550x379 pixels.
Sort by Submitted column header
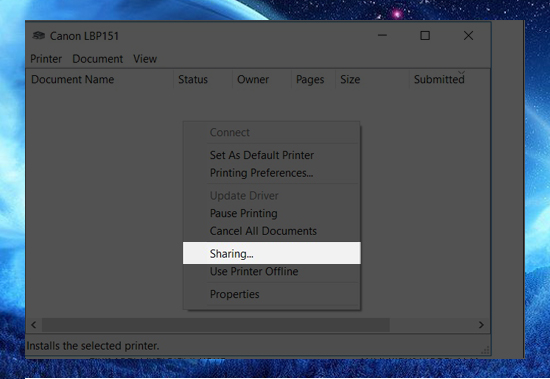pos(439,79)
